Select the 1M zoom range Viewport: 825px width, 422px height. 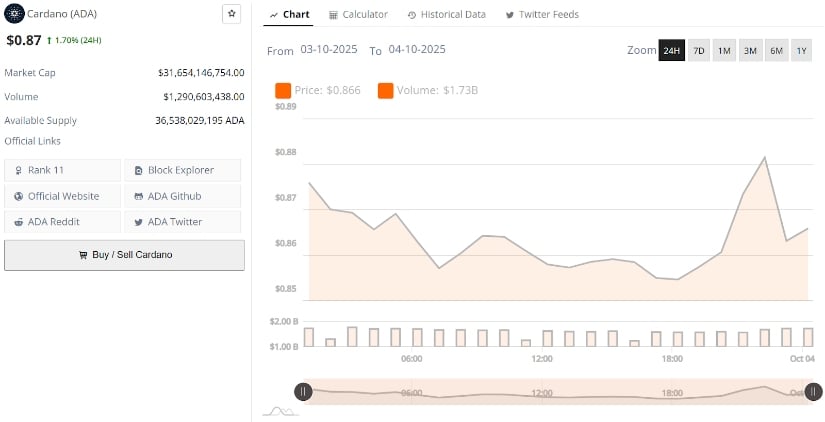pyautogui.click(x=724, y=50)
